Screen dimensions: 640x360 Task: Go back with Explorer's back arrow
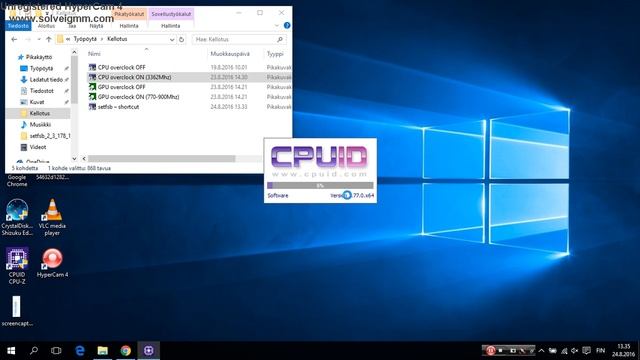click(x=14, y=40)
